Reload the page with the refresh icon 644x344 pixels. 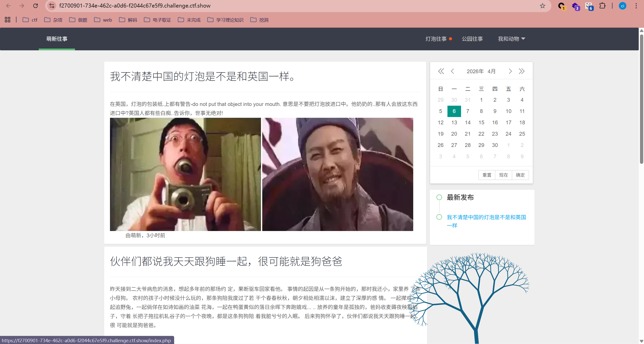point(35,6)
